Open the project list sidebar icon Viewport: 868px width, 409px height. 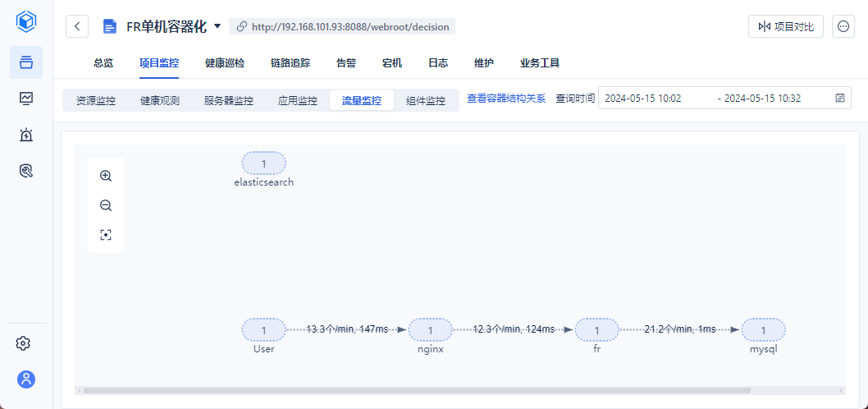pyautogui.click(x=26, y=62)
